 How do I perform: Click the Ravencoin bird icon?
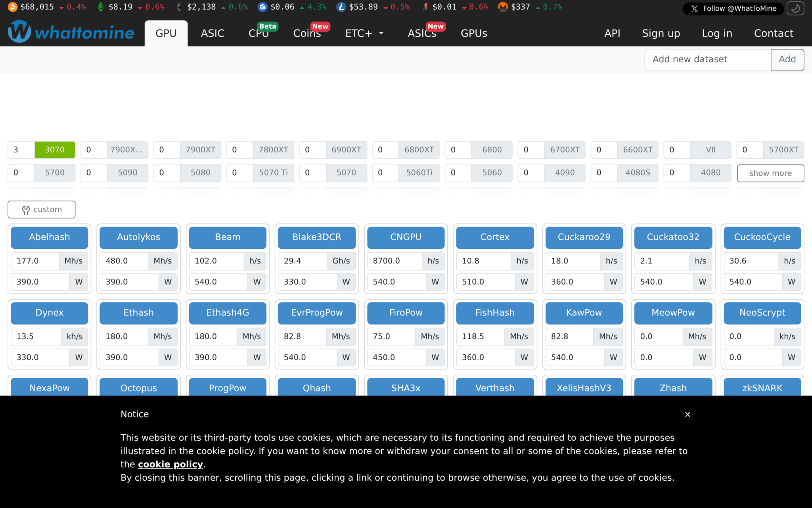tap(425, 7)
